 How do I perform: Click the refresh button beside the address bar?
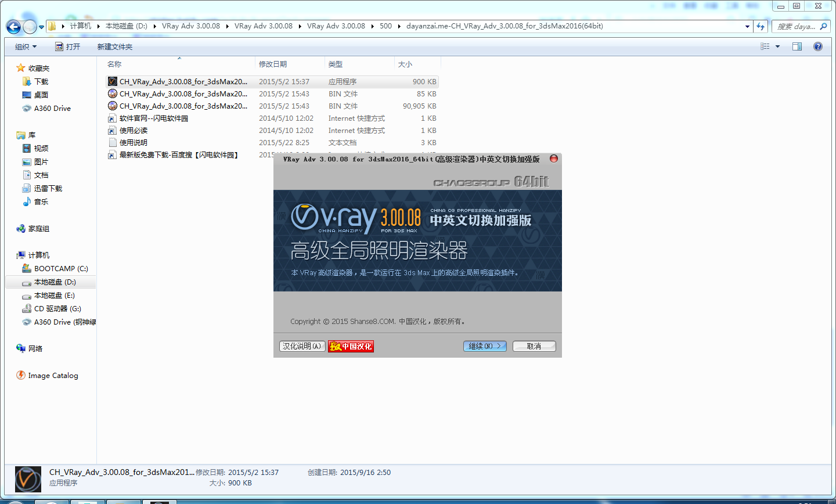(x=761, y=26)
